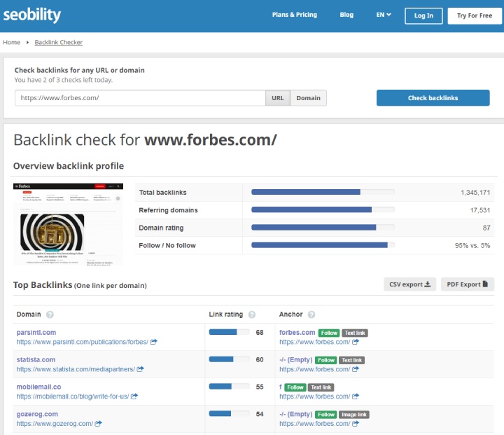Click the 95% vs. 5% value
504x435 pixels.
[472, 245]
